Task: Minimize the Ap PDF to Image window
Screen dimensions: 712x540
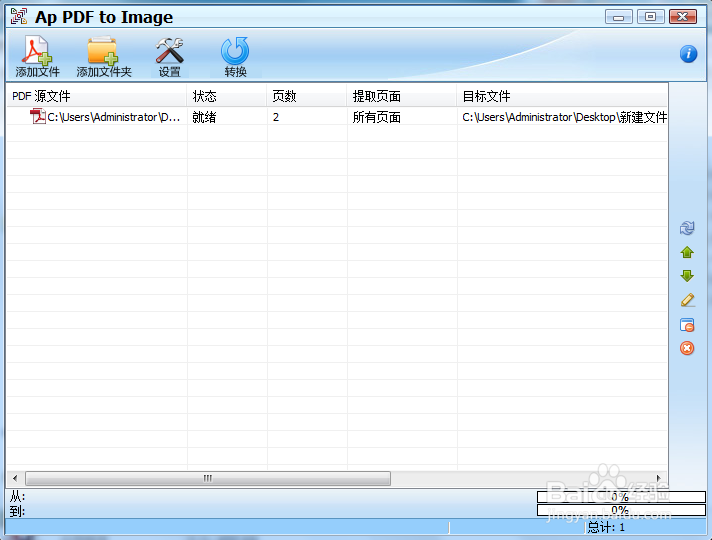Action: click(x=618, y=17)
